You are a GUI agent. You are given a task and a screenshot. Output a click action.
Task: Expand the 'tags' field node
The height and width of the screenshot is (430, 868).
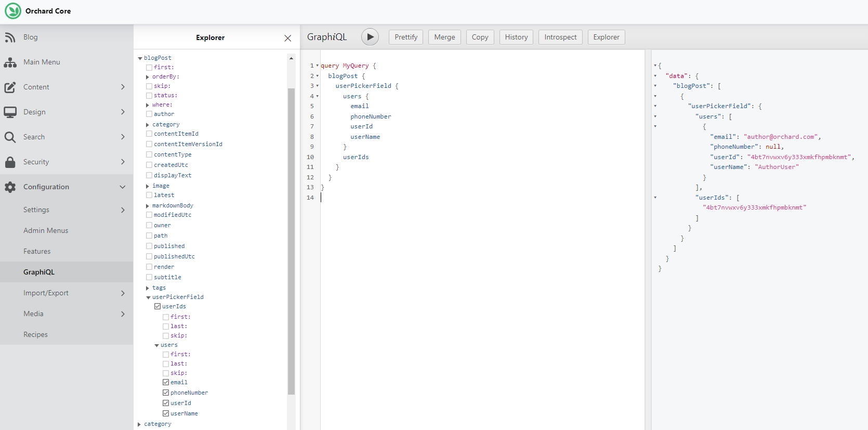click(x=148, y=288)
